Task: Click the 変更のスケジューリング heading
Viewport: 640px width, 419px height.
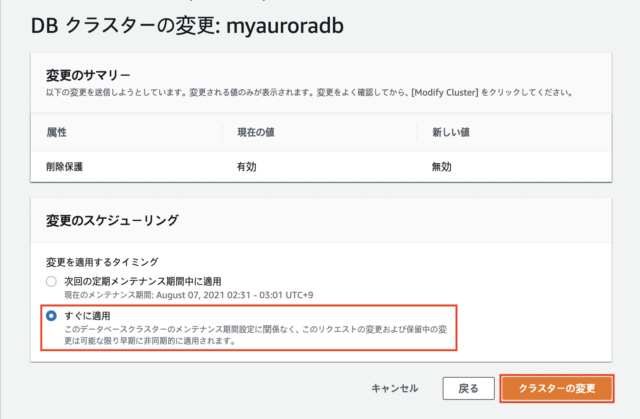Action: (x=112, y=220)
